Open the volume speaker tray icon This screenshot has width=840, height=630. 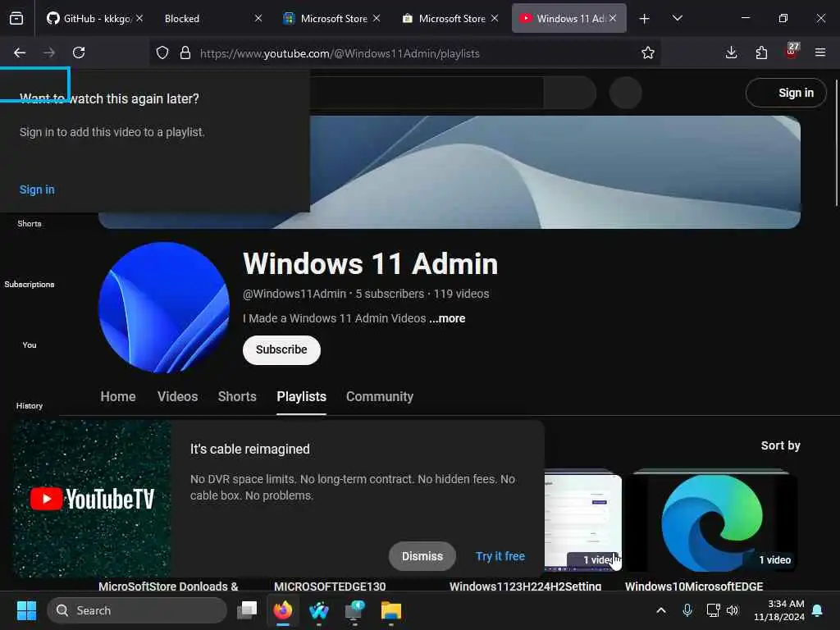[x=733, y=610]
